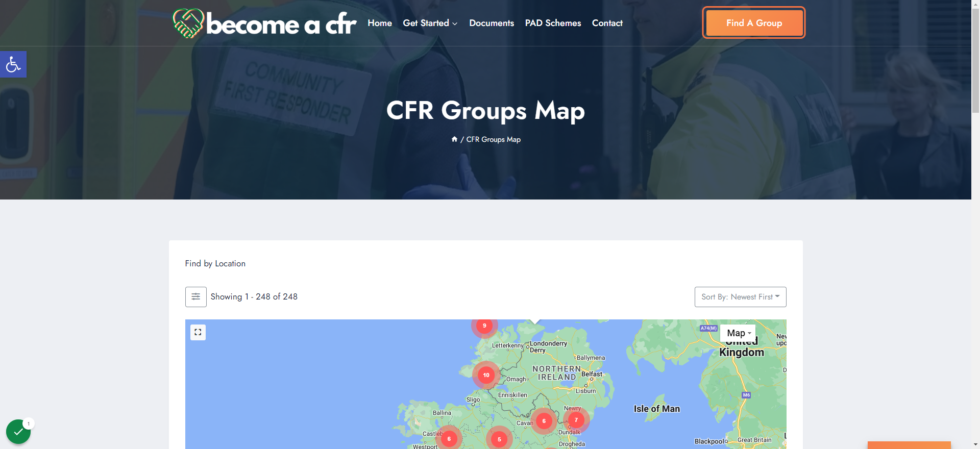
Task: Open map cluster marker showing 9
Action: 484,326
